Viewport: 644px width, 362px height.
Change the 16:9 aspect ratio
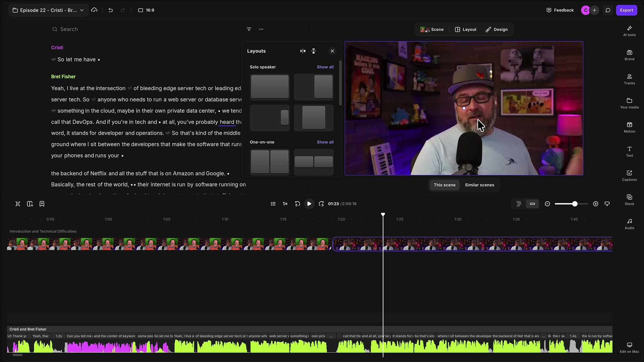point(146,10)
